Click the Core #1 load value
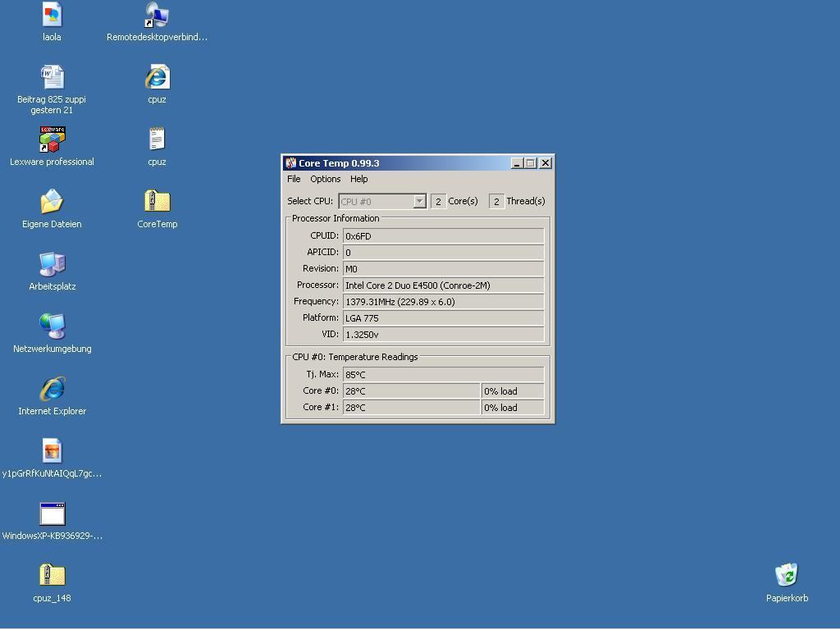The image size is (840, 630). (513, 408)
